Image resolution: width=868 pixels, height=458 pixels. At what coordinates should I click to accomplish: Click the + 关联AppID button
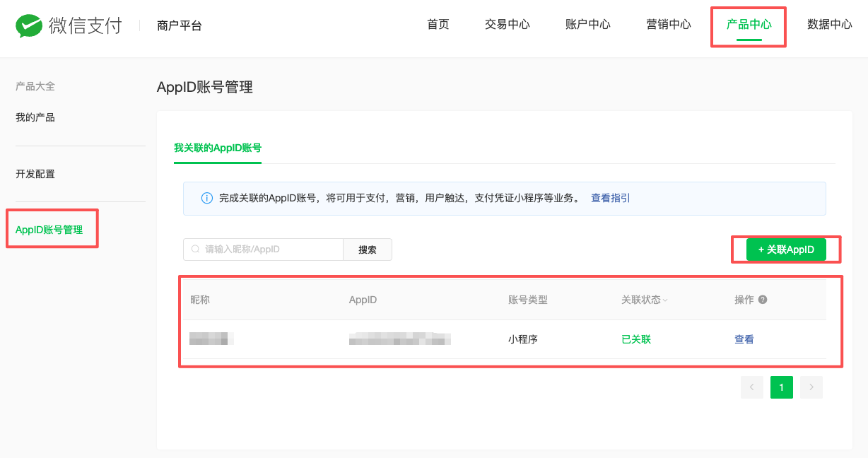[x=786, y=249]
